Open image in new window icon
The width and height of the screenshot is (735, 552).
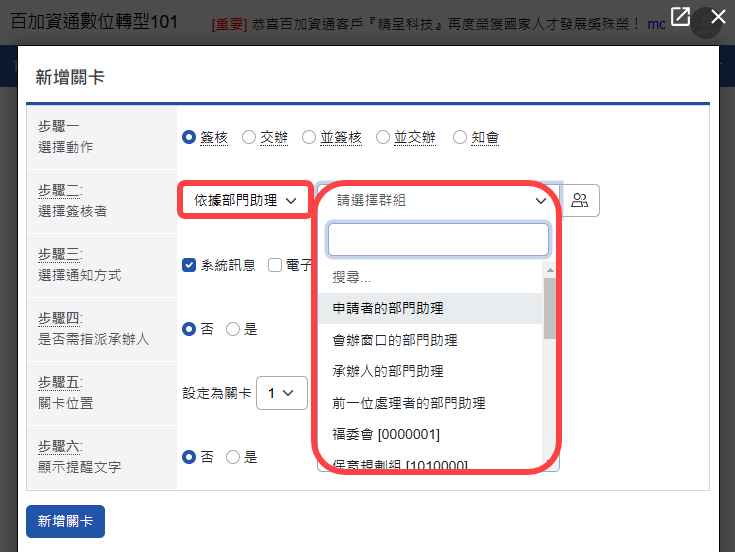(680, 16)
